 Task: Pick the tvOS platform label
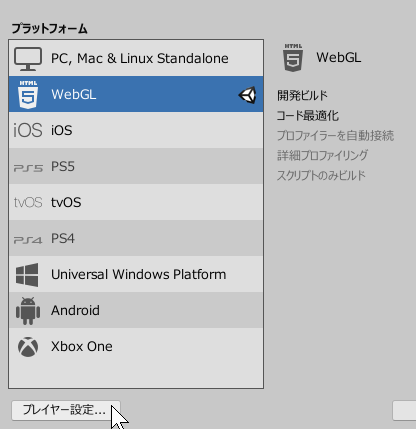(66, 202)
